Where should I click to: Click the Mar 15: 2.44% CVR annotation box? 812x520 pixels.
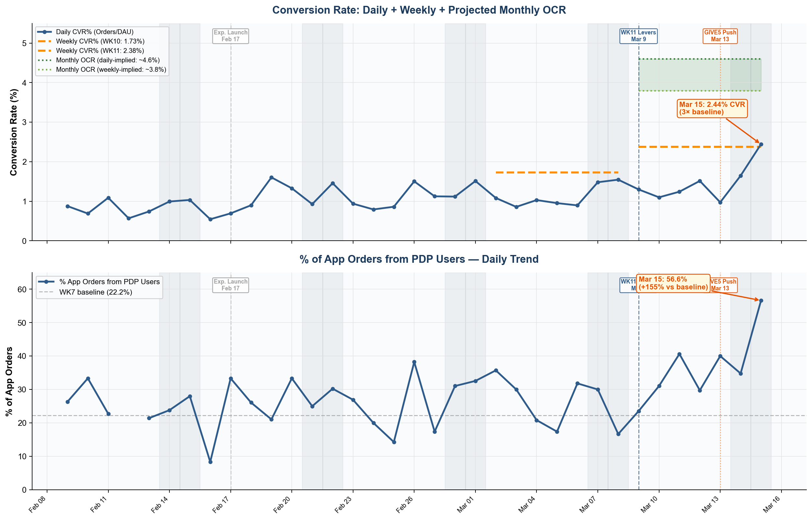tap(712, 108)
